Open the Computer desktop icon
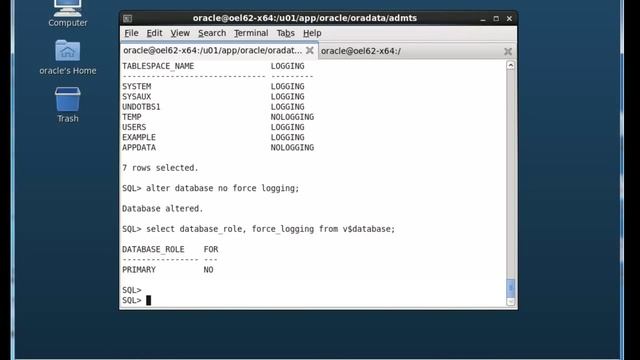 click(68, 13)
